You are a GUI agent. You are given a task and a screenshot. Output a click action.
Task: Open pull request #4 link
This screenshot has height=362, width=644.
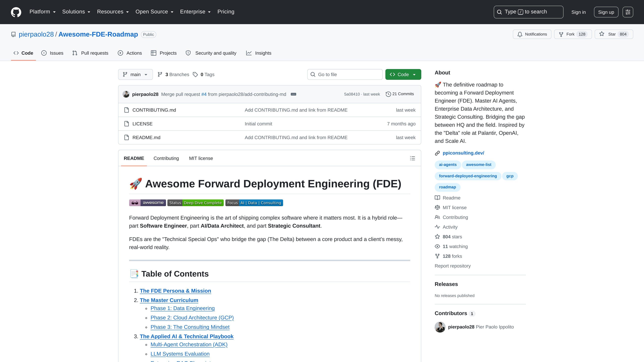204,94
